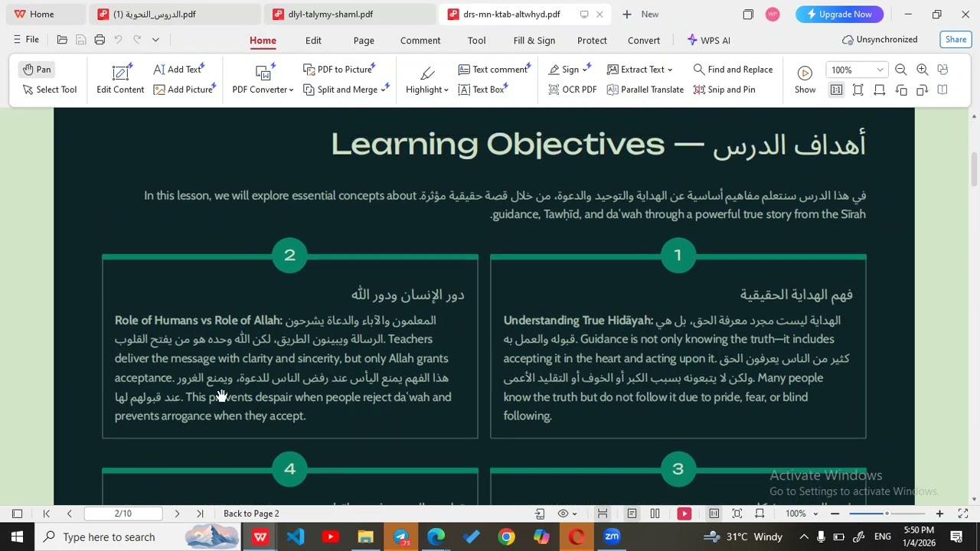Go to the previous page arrow
This screenshot has height=551, width=980.
(69, 514)
